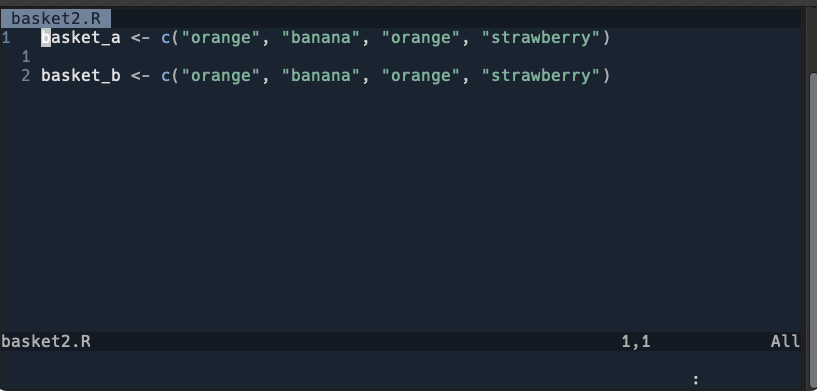Click "banana" string in basket_b line

tap(321, 76)
